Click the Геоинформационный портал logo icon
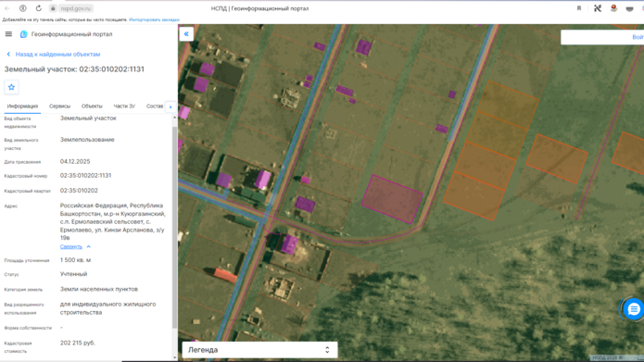 24,34
